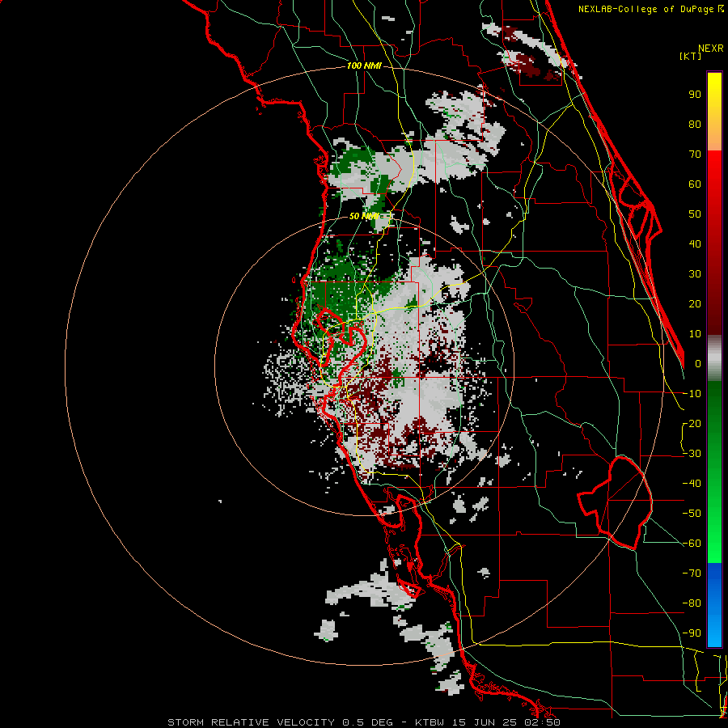
Task: Click the 50 value on velocity scale
Action: coord(695,214)
